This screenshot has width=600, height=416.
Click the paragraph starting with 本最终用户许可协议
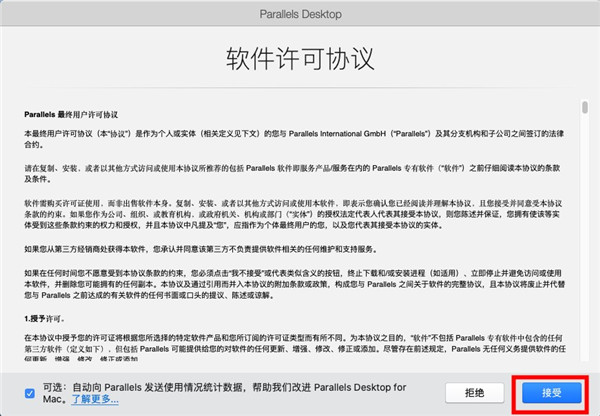294,139
